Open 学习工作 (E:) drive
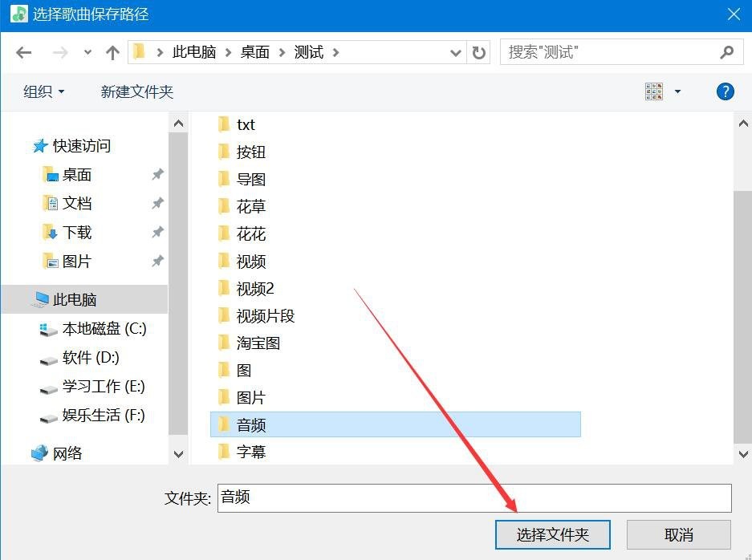The width and height of the screenshot is (752, 560). point(104,387)
